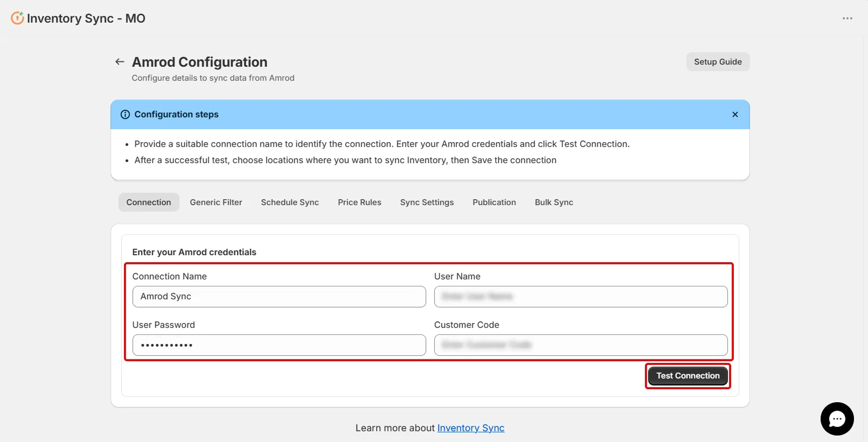Select the Bulk Sync tab
The height and width of the screenshot is (442, 868).
coord(554,202)
